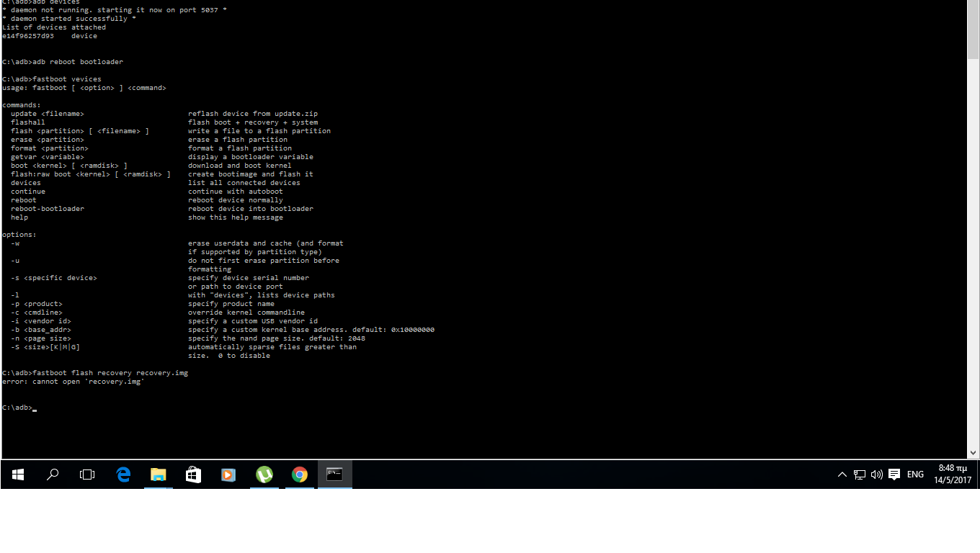980x553 pixels.
Task: Click 'format <partition>' command entry
Action: point(50,148)
